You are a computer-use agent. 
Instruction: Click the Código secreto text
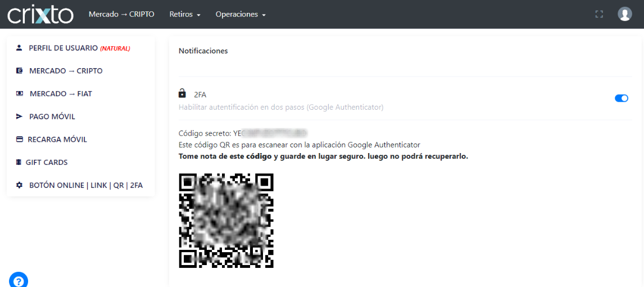coord(243,133)
